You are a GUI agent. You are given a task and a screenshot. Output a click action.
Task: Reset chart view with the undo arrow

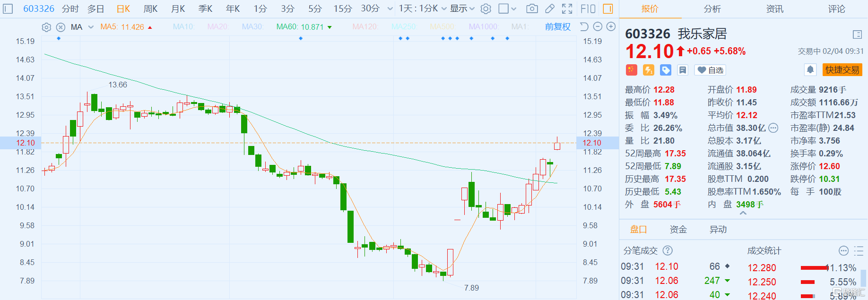point(584,27)
